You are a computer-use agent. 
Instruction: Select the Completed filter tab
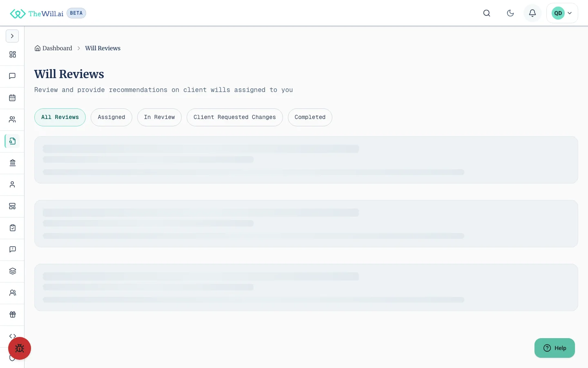pos(310,117)
